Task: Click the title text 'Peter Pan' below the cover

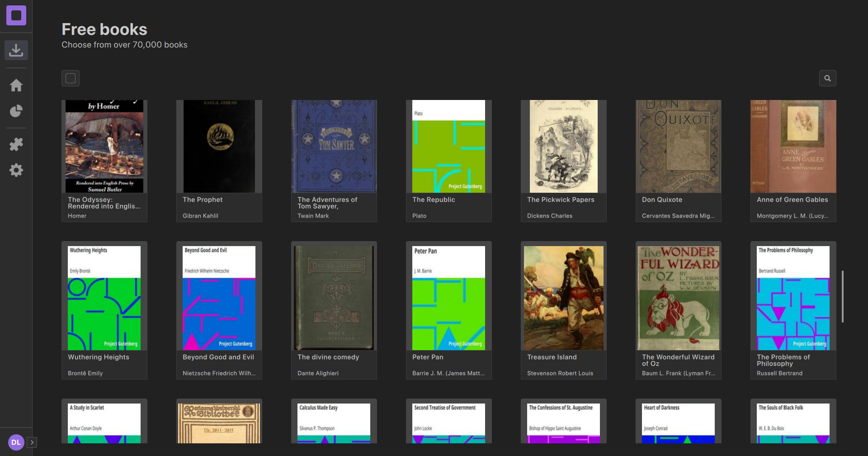Action: coord(428,357)
